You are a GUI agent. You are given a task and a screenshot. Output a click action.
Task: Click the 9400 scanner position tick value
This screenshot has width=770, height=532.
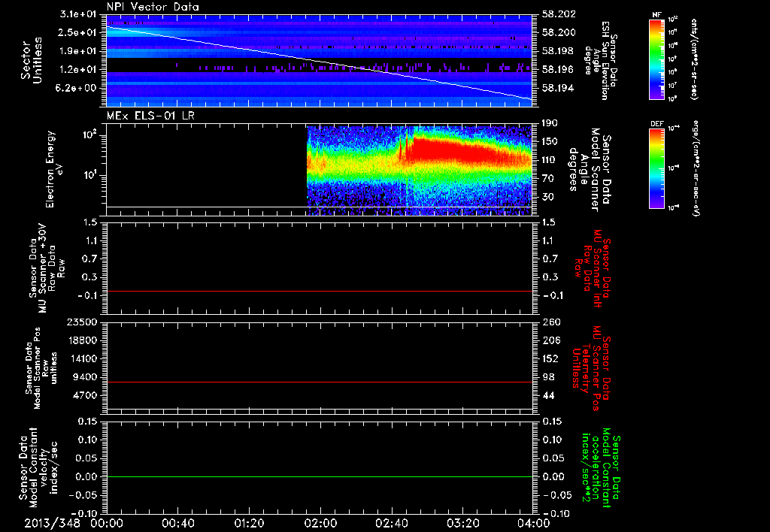pyautogui.click(x=86, y=377)
